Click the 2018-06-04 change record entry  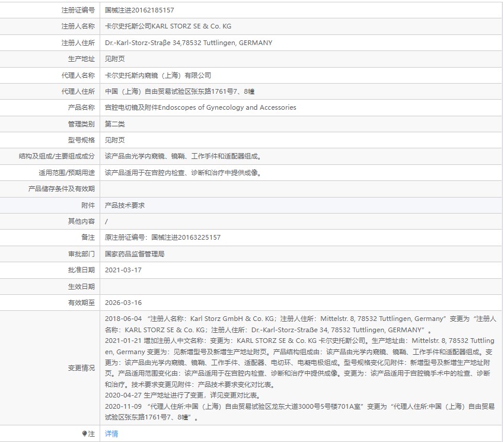(301, 324)
